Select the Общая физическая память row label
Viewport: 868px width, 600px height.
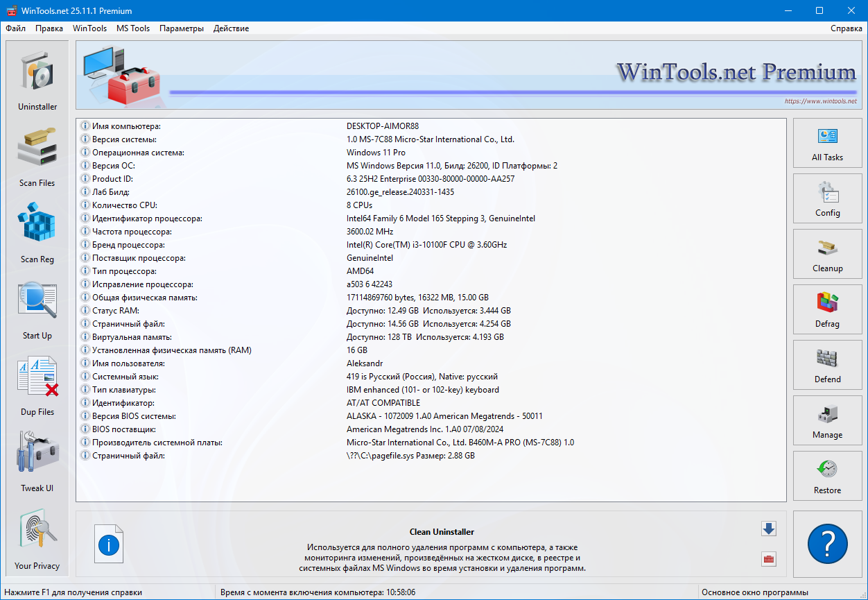pos(145,298)
